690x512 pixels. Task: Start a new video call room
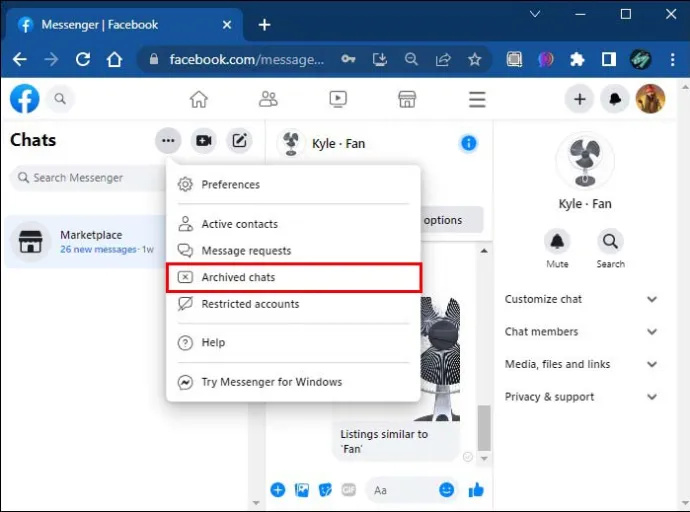tap(204, 141)
